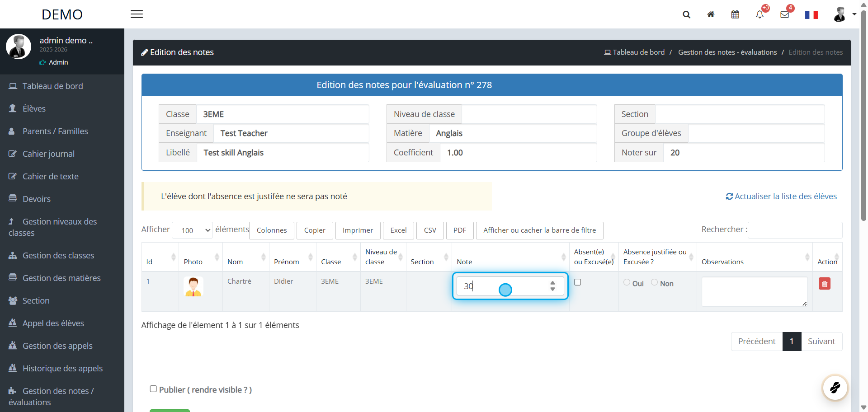Viewport: 868px width, 412px height.
Task: Click the Observations text area
Action: pyautogui.click(x=754, y=291)
